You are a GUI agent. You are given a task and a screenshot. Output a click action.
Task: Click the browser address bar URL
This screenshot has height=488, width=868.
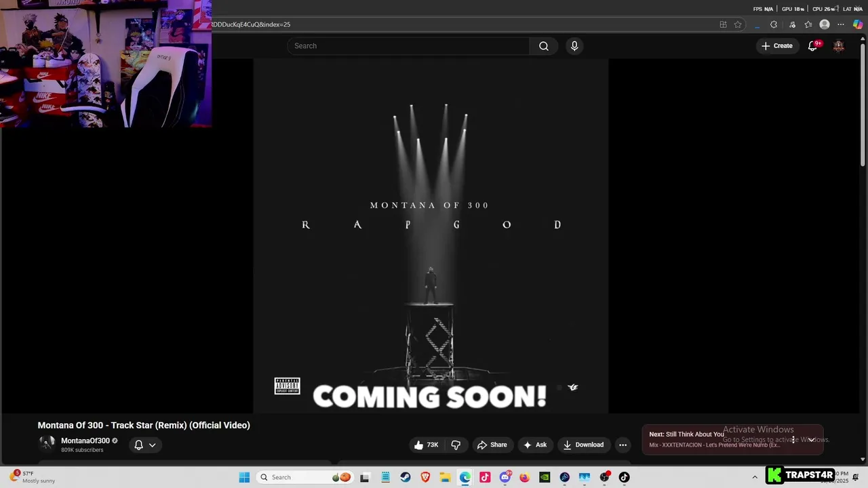tap(251, 24)
